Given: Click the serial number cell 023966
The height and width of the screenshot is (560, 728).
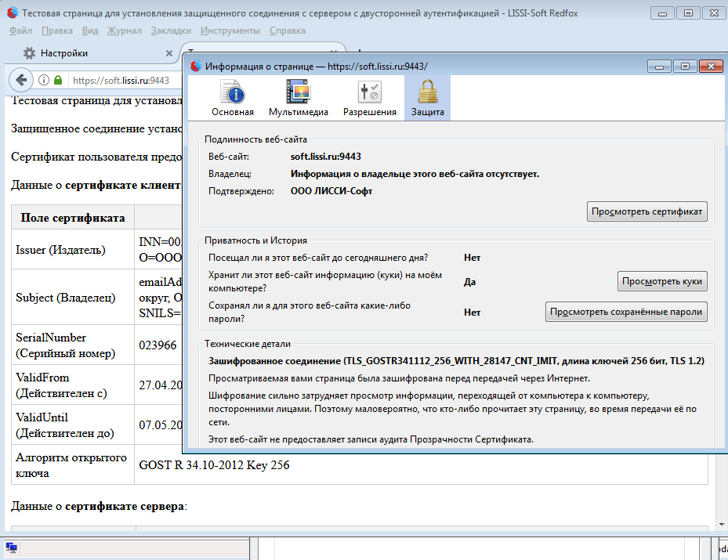Looking at the screenshot, I should point(158,345).
